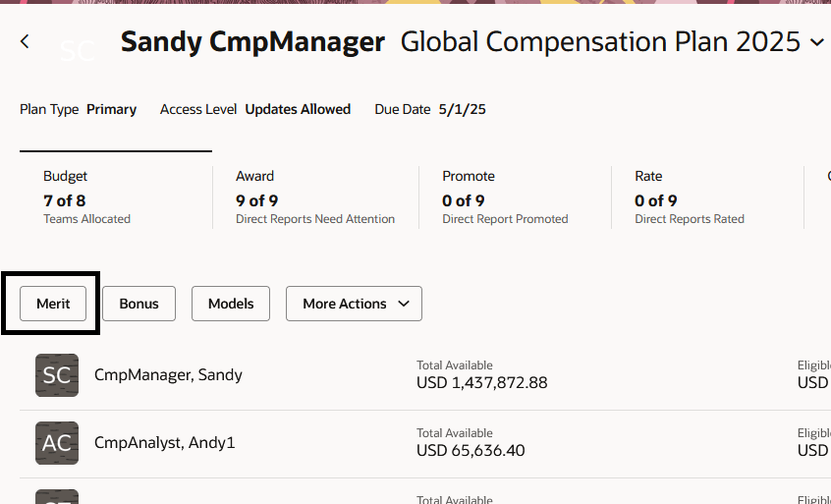Click the Merit button
This screenshot has height=504, width=831.
point(53,304)
